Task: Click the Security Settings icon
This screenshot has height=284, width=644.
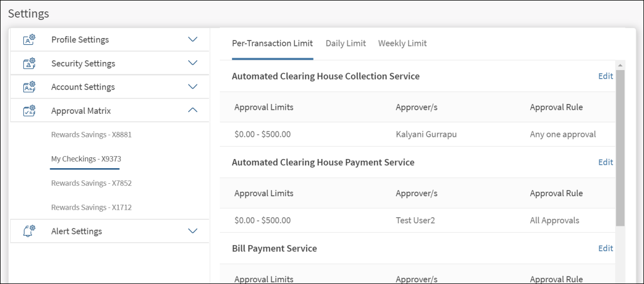Action: pos(29,64)
